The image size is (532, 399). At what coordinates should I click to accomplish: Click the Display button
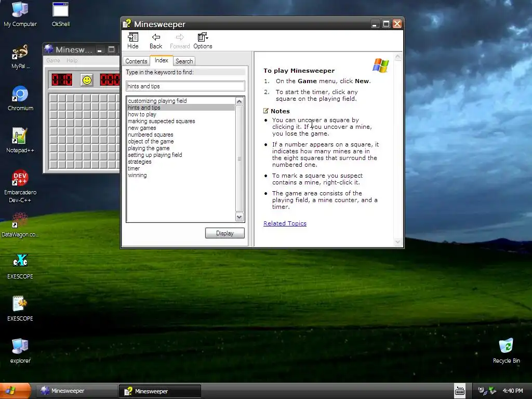[224, 233]
